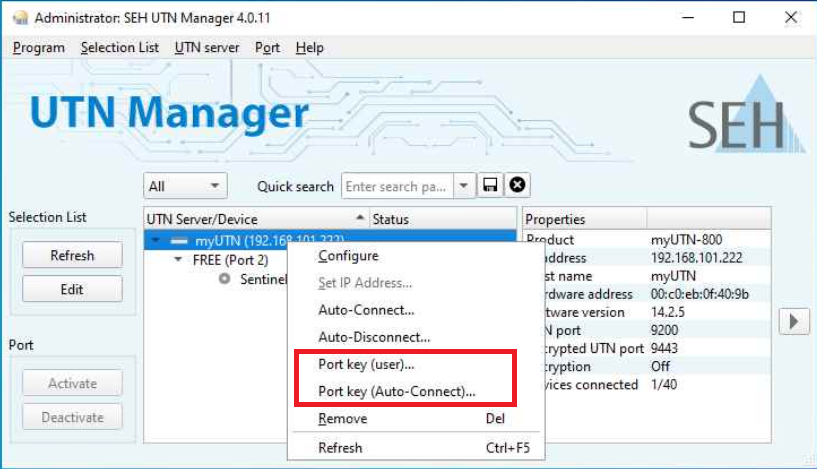Choose Set IP Address... in context menu
The height and width of the screenshot is (469, 817).
tap(416, 283)
